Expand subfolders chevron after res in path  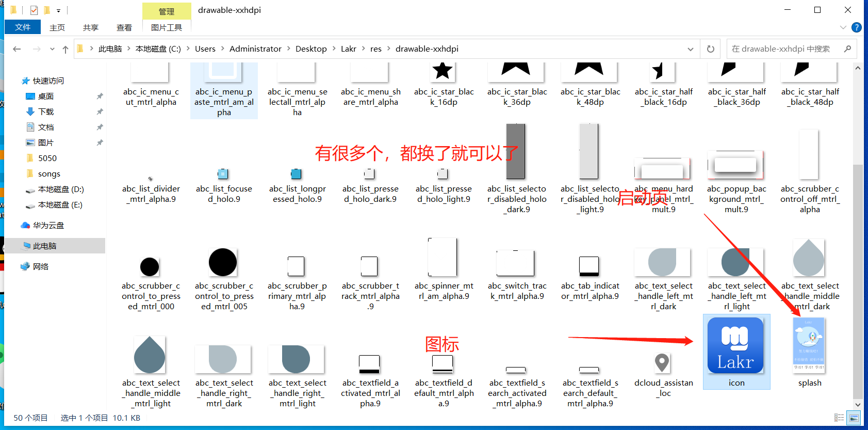tap(389, 49)
